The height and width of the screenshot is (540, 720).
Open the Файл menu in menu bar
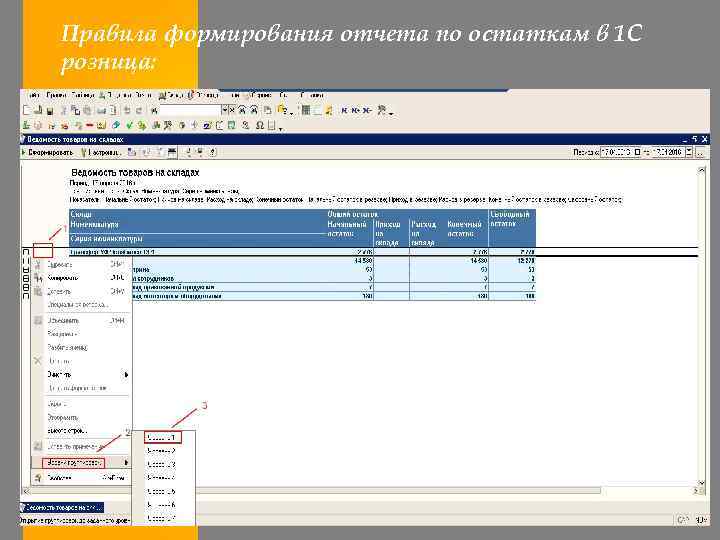33,95
